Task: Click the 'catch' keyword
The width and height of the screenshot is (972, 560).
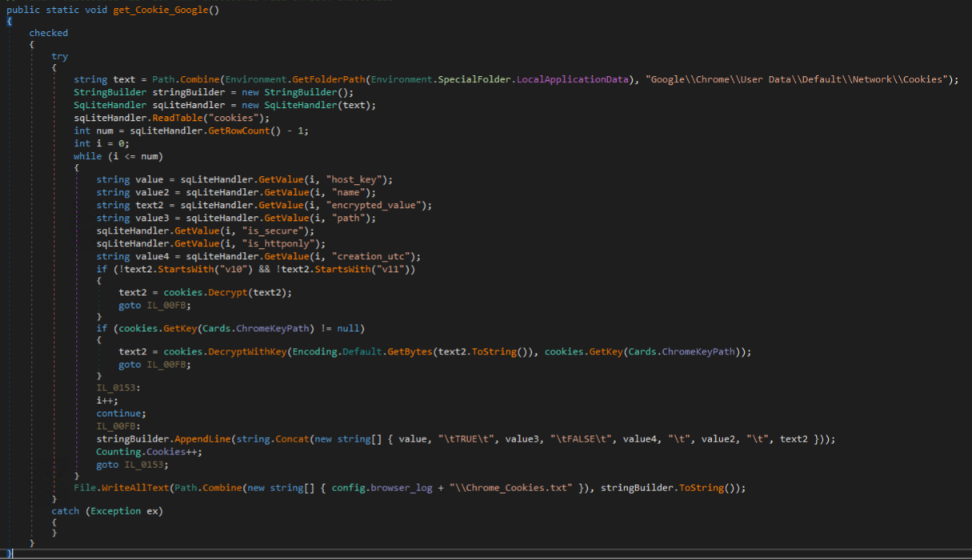Action: pyautogui.click(x=66, y=511)
